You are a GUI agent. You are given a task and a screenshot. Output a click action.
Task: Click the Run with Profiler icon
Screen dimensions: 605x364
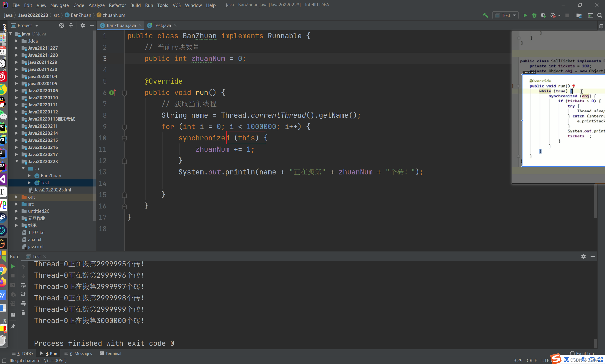pyautogui.click(x=553, y=15)
